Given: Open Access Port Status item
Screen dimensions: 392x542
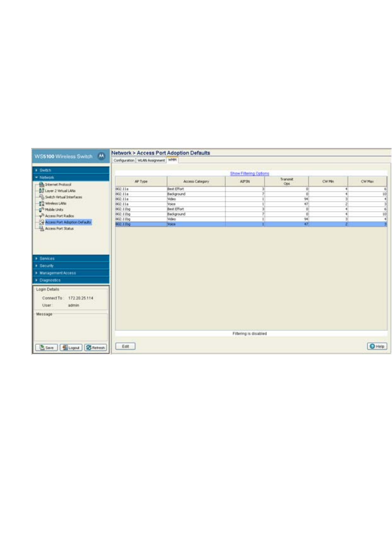Looking at the screenshot, I should (59, 228).
